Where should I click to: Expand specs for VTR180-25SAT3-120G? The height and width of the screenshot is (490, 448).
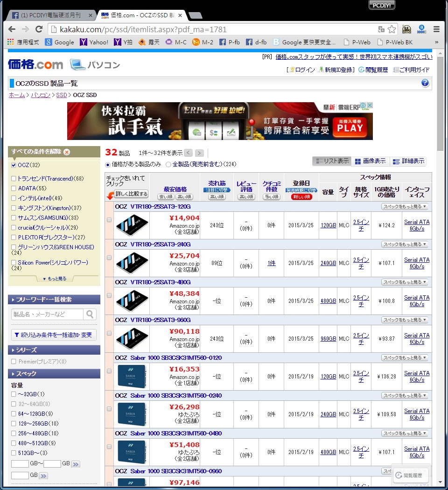[405, 206]
